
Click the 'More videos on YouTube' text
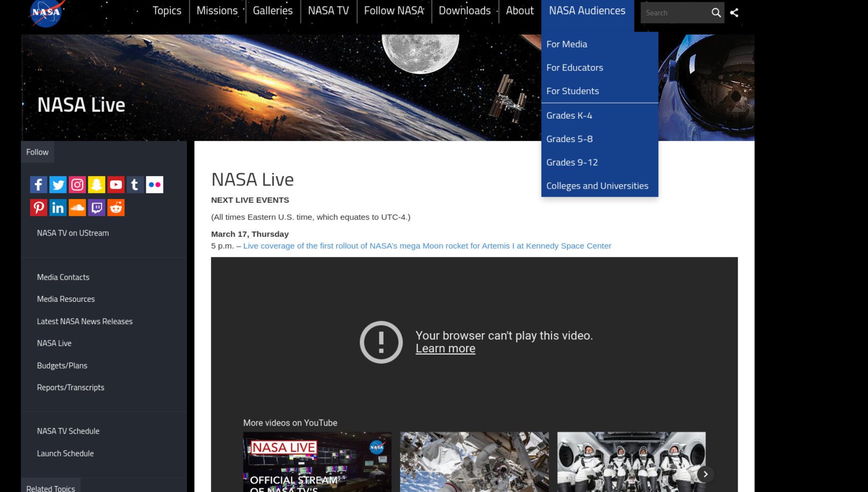coord(290,423)
